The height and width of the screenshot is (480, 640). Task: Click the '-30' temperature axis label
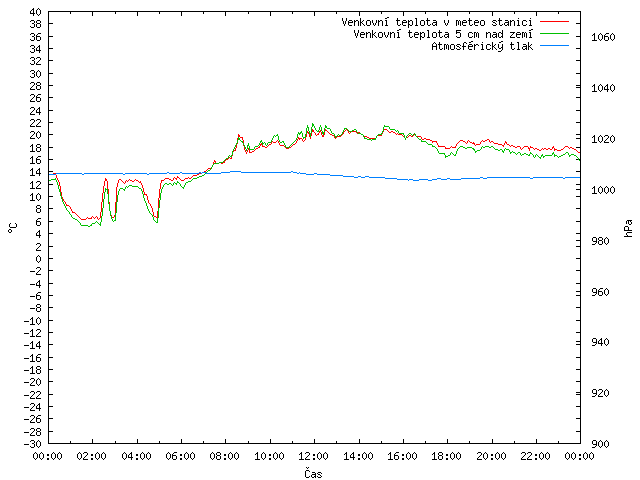[33, 444]
